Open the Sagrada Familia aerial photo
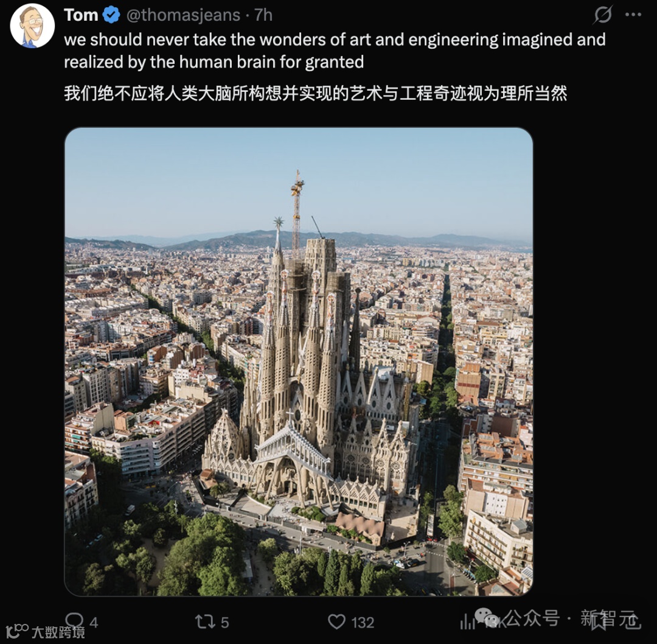 [x=299, y=362]
